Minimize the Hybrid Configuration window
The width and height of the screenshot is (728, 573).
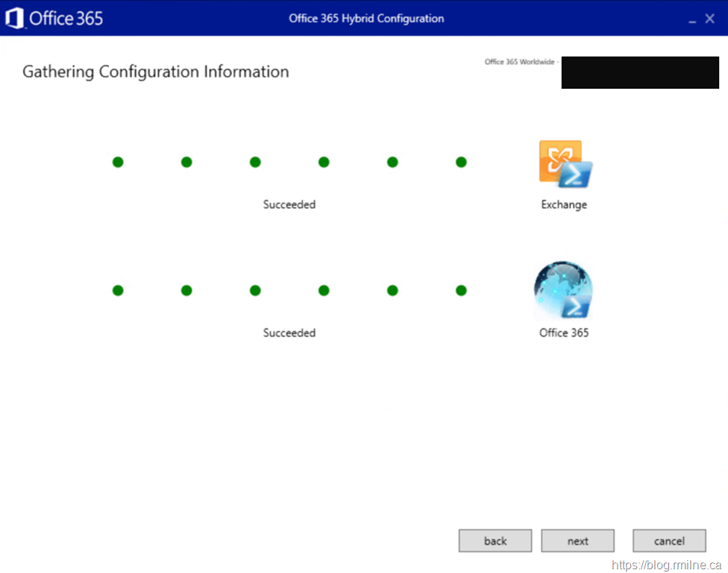[x=693, y=20]
